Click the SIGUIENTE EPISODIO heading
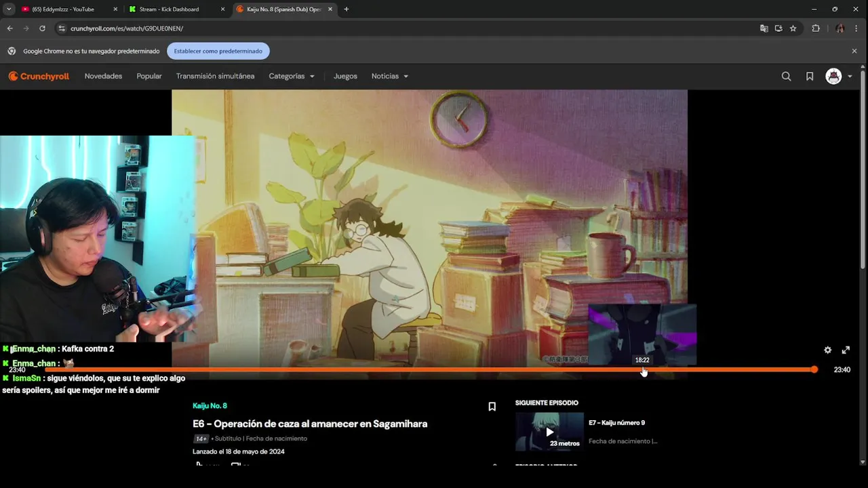Image resolution: width=868 pixels, height=488 pixels. point(547,403)
